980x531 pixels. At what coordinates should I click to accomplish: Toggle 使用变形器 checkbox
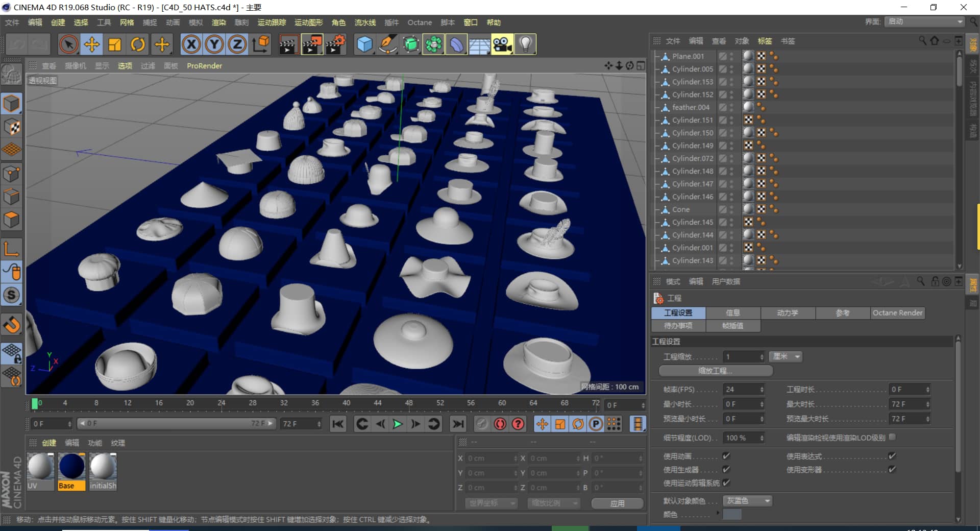892,469
